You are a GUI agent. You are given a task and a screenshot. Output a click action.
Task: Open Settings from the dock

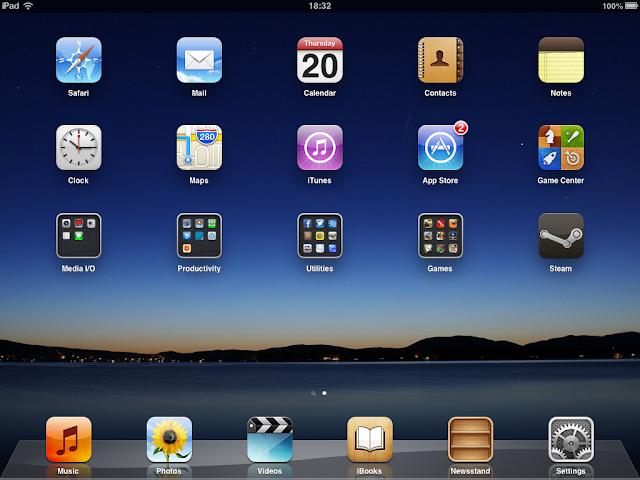pos(571,440)
